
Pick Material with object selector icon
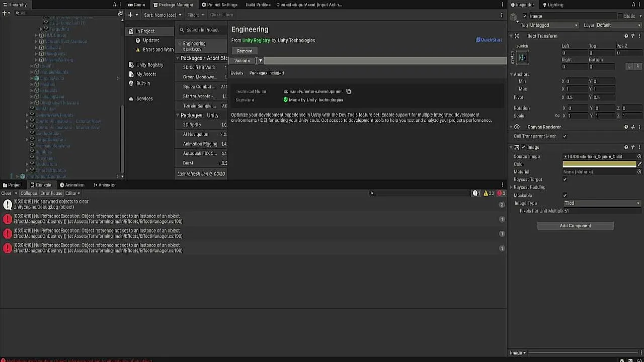639,172
